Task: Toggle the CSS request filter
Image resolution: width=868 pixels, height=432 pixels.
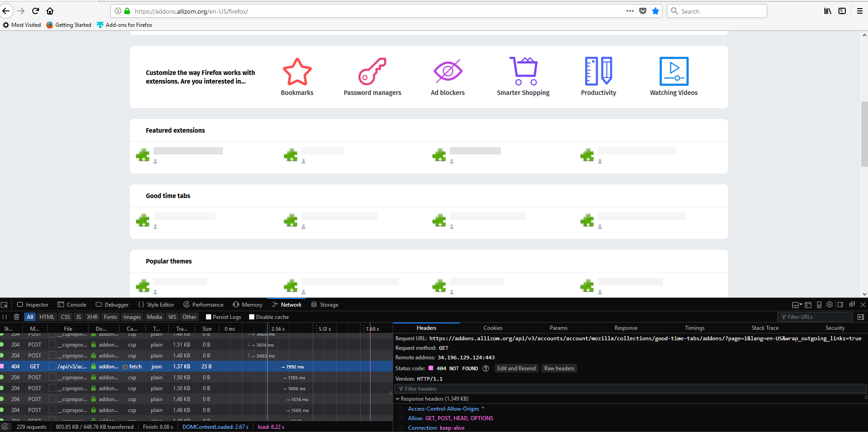Action: click(65, 317)
